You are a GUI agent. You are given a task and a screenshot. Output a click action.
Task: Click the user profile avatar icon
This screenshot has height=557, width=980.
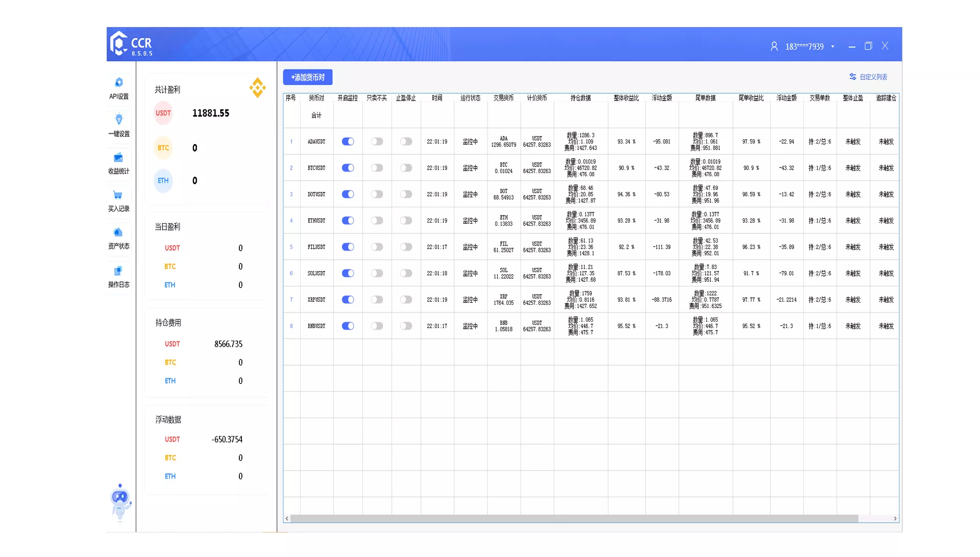pos(774,46)
